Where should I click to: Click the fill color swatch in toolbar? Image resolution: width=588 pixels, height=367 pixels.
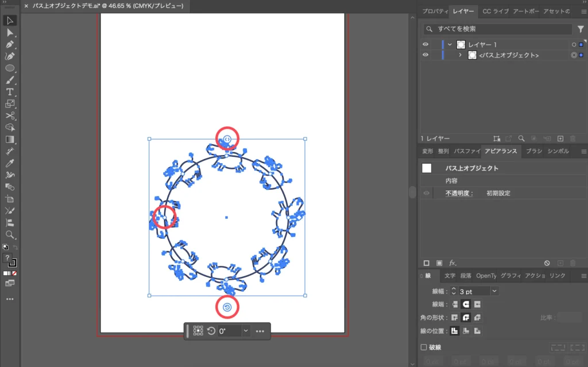(7, 258)
